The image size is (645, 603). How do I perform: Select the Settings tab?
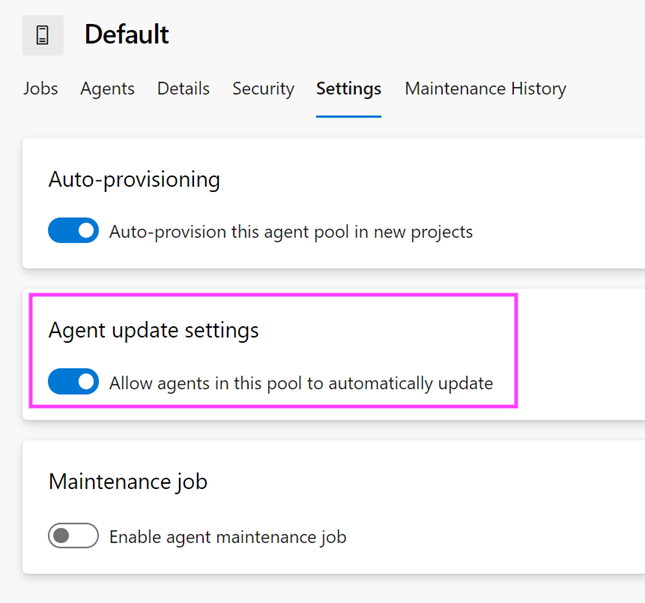348,89
